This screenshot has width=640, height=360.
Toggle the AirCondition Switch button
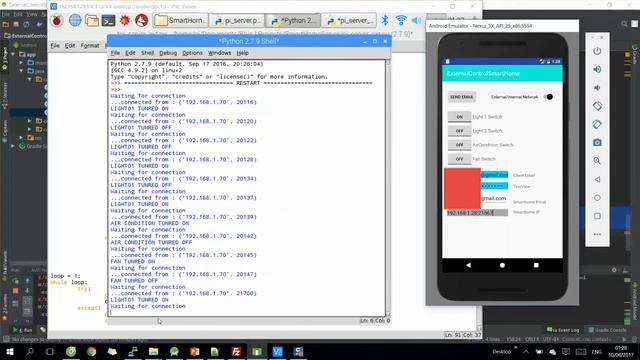pos(460,145)
